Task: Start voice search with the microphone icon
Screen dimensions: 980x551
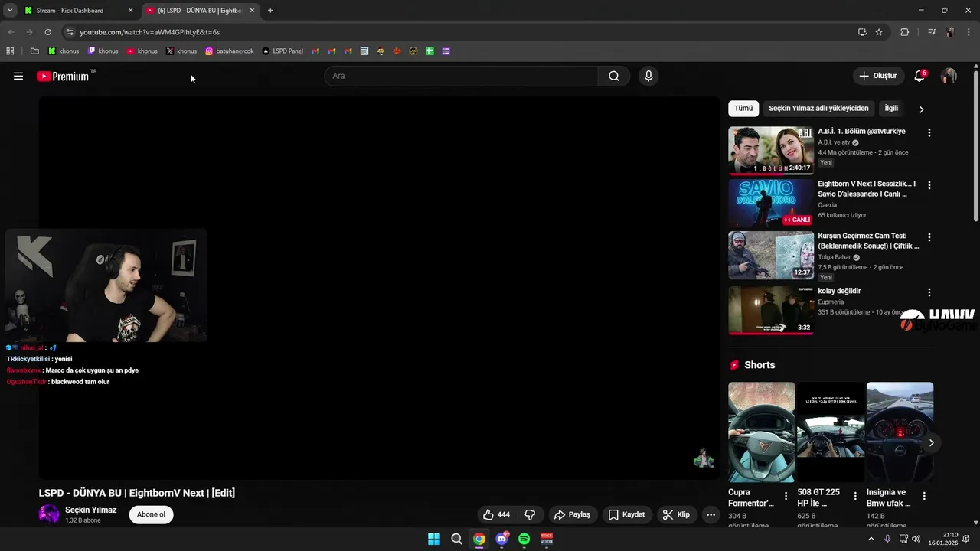Action: pyautogui.click(x=648, y=76)
